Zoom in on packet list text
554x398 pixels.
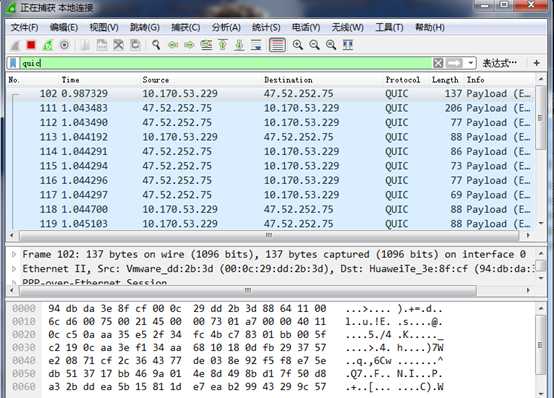(297, 45)
